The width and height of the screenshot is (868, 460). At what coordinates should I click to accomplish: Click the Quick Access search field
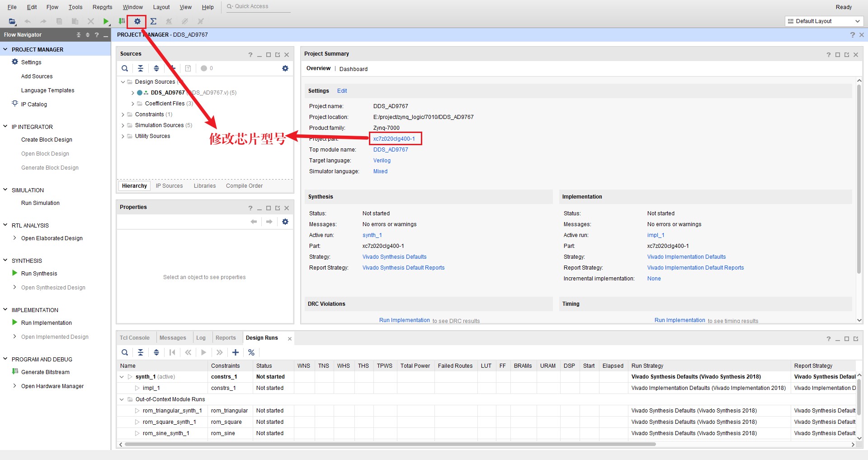click(258, 6)
